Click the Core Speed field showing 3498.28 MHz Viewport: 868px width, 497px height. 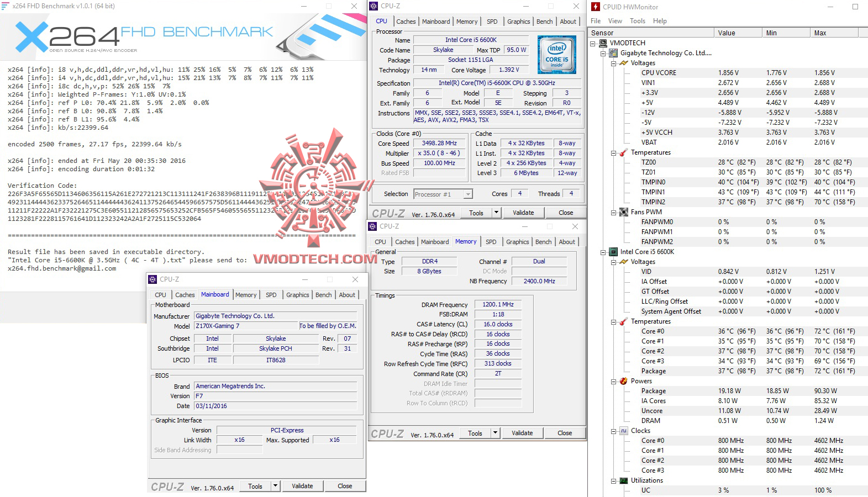tap(439, 143)
